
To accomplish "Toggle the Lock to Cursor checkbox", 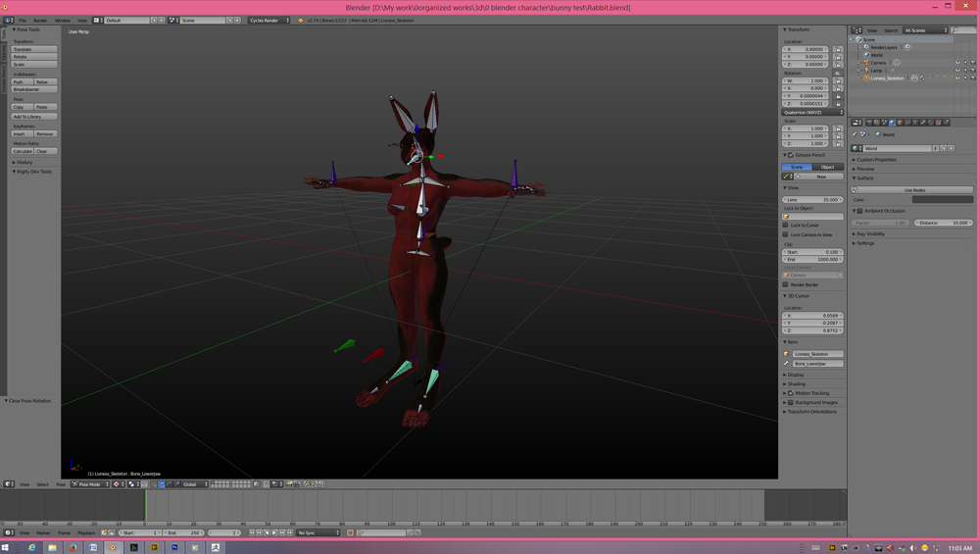I will (786, 226).
